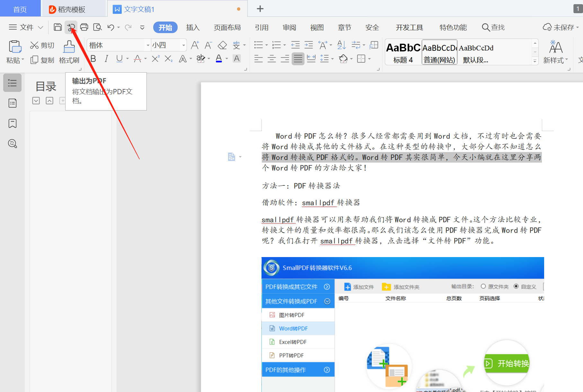Screen dimensions: 583x392
Task: Toggle Italic formatting
Action: coord(106,58)
